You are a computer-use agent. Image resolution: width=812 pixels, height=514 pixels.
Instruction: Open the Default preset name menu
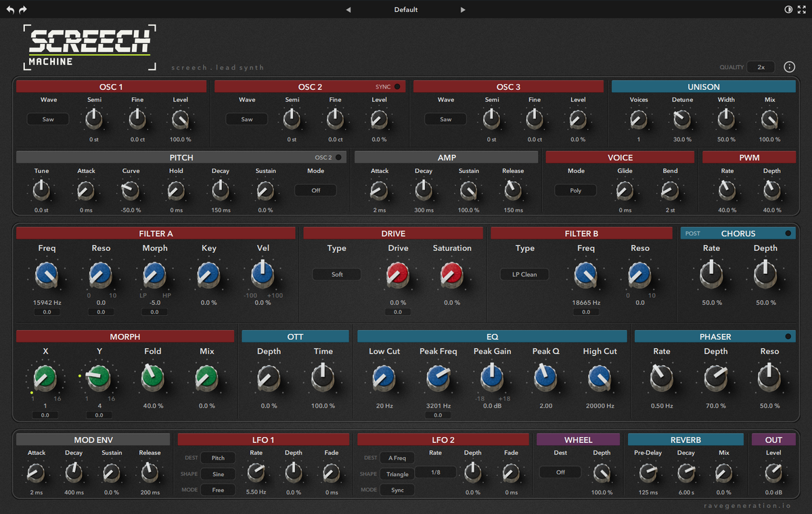[406, 9]
